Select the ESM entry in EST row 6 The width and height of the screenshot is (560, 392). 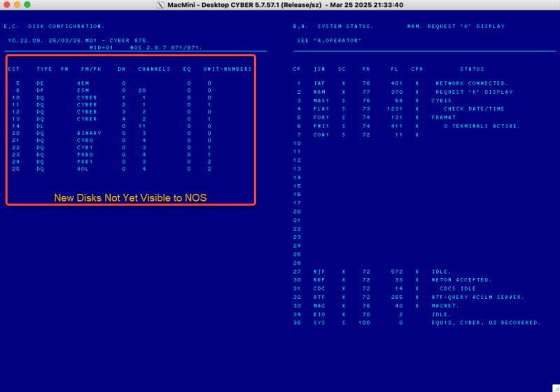pyautogui.click(x=83, y=90)
